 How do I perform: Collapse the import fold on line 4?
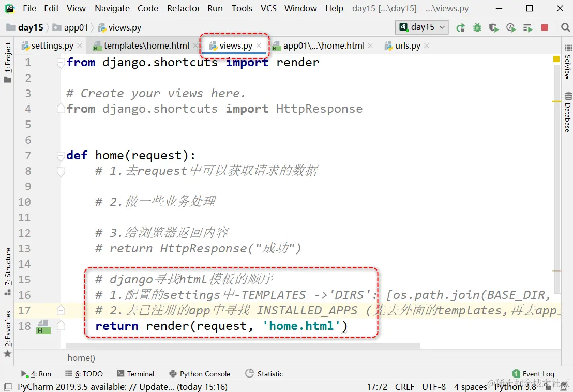pyautogui.click(x=61, y=108)
